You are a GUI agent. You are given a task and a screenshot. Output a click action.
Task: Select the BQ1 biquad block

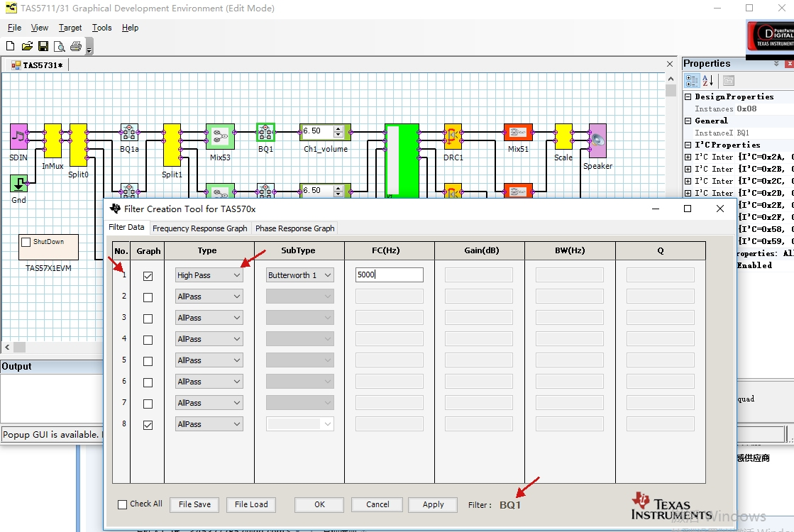click(266, 133)
